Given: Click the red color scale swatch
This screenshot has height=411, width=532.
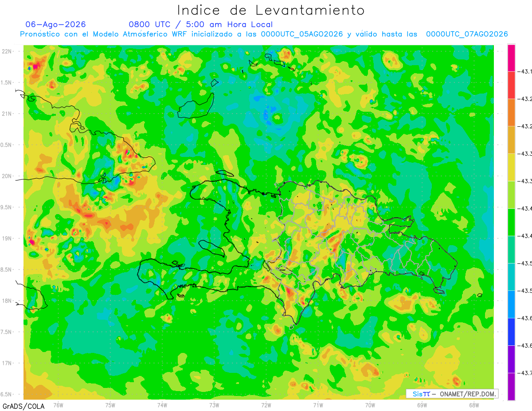Looking at the screenshot, I should (511, 85).
